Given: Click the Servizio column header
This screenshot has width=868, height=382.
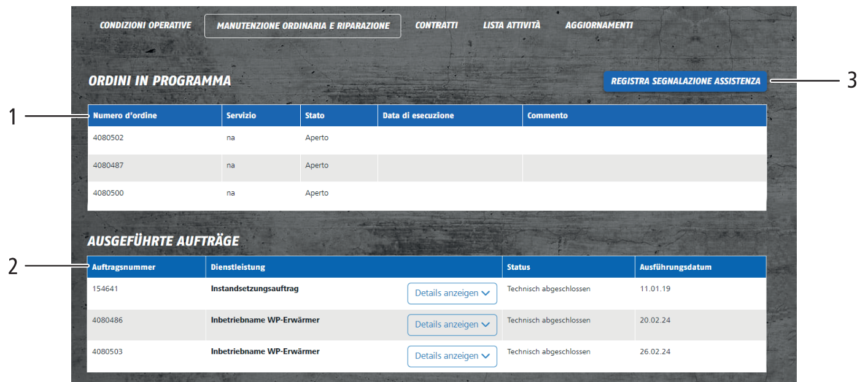Looking at the screenshot, I should (261, 115).
